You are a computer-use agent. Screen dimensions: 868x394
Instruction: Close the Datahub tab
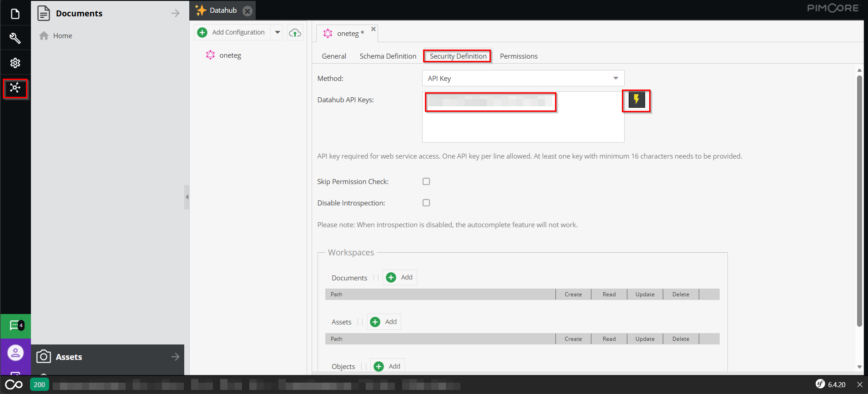point(247,11)
